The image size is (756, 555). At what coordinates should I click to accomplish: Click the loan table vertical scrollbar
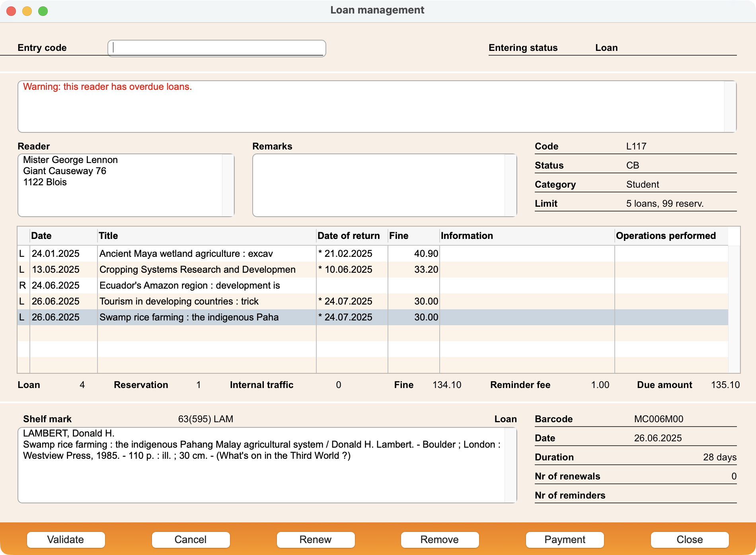(734, 309)
